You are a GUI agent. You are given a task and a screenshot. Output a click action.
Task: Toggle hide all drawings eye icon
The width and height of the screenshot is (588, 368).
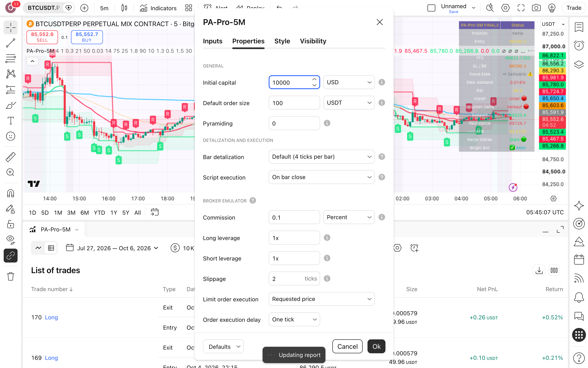(x=10, y=240)
